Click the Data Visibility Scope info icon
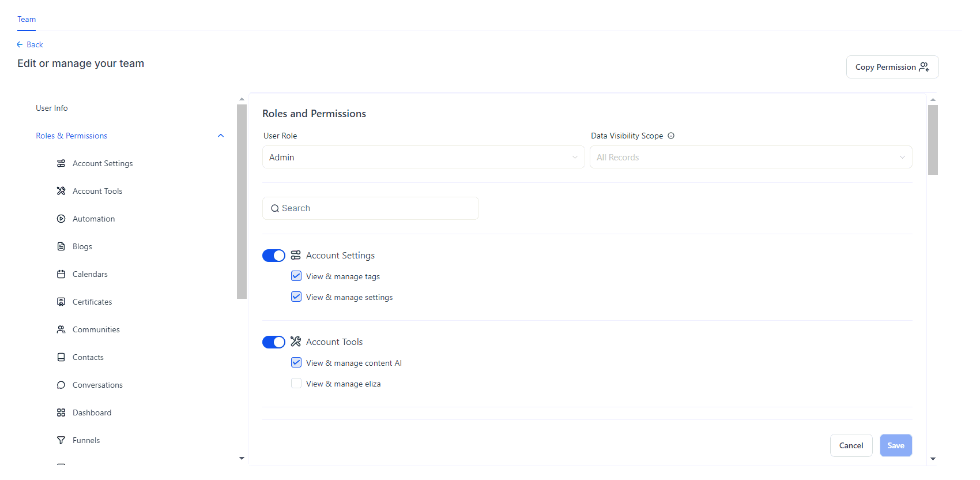Image resolution: width=980 pixels, height=480 pixels. coord(671,136)
